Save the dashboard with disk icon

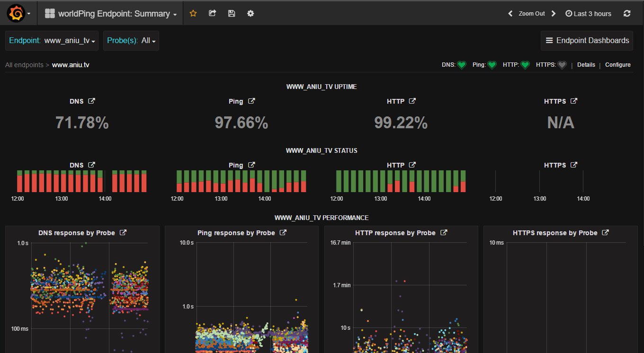click(x=232, y=13)
